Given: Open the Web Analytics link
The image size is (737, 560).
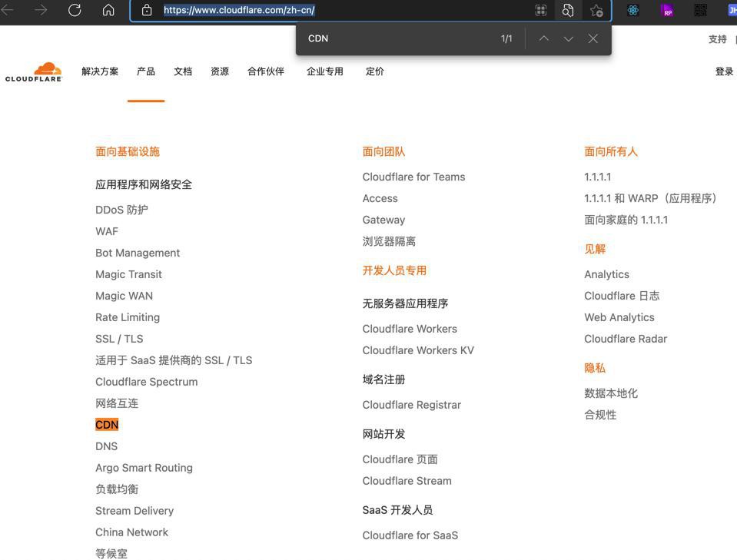Looking at the screenshot, I should [619, 317].
